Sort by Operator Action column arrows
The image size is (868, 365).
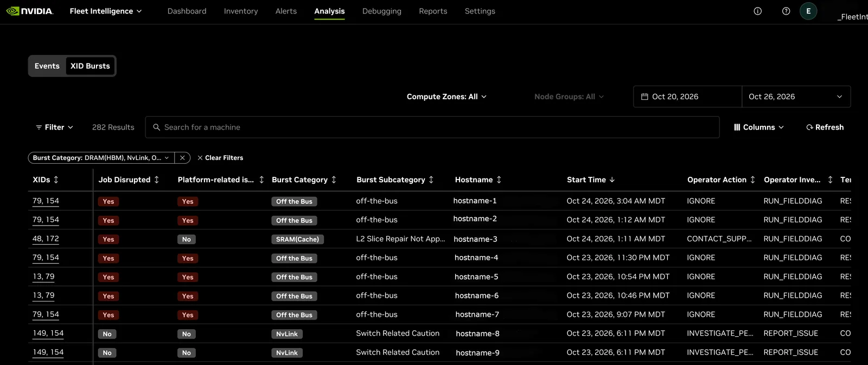click(752, 180)
